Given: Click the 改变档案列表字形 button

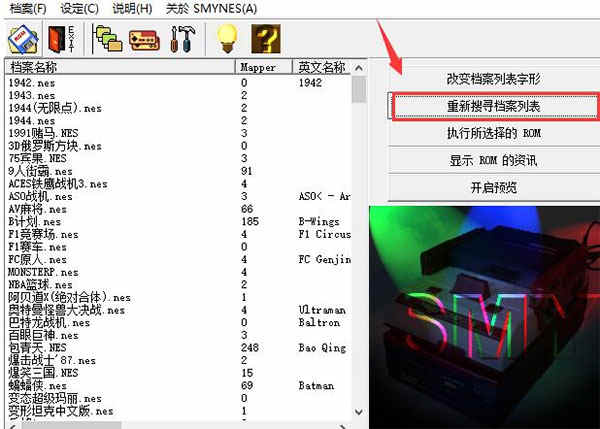Looking at the screenshot, I should pyautogui.click(x=494, y=79).
